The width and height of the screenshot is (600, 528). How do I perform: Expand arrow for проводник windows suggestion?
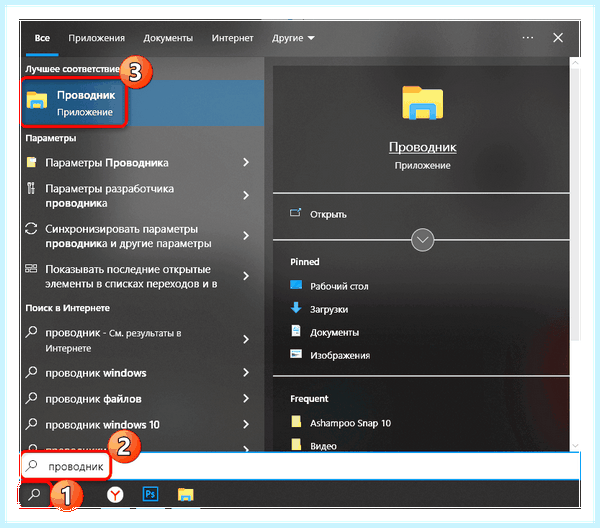pos(246,373)
